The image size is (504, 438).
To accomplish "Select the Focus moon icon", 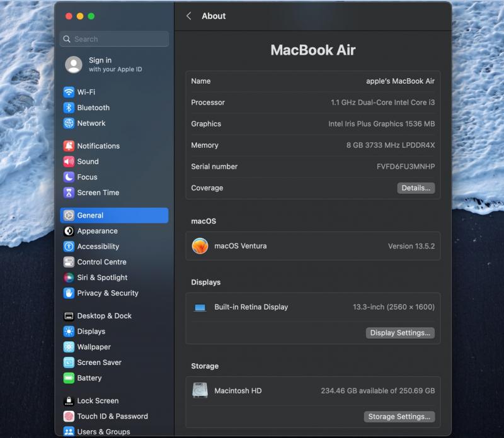I will point(69,177).
